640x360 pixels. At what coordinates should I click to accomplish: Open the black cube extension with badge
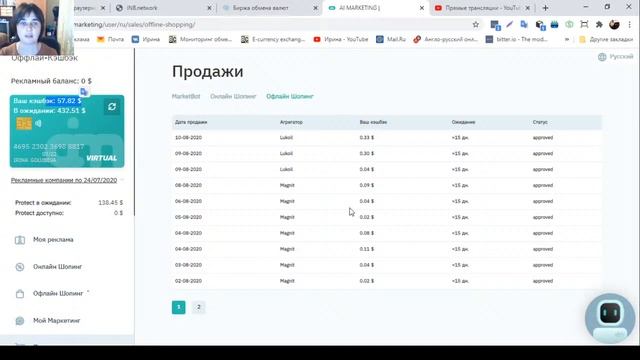(x=540, y=25)
